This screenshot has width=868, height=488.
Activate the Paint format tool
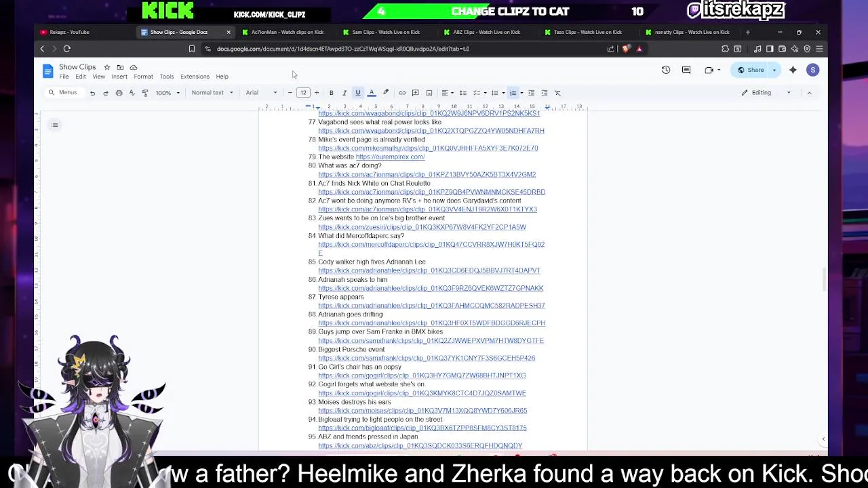[x=145, y=93]
